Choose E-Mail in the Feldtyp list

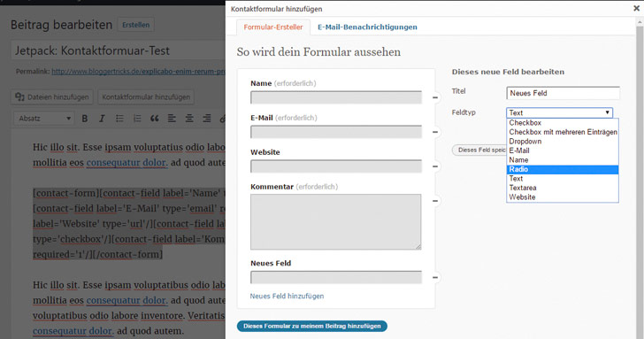tap(563, 150)
